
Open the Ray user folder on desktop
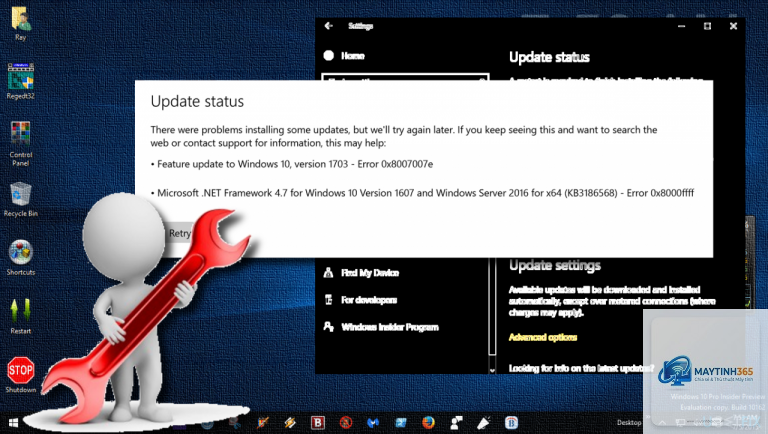(x=20, y=23)
